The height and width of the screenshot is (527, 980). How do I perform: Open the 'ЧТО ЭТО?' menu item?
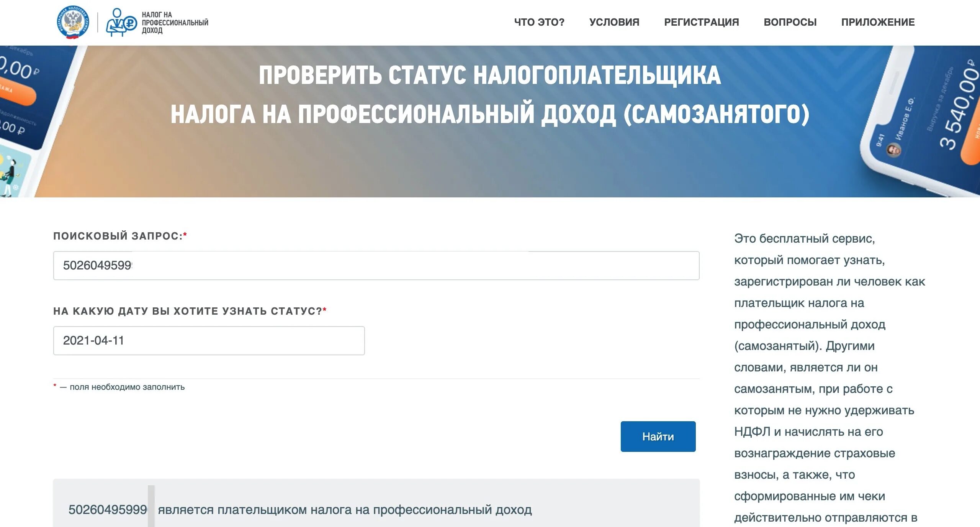pos(539,22)
